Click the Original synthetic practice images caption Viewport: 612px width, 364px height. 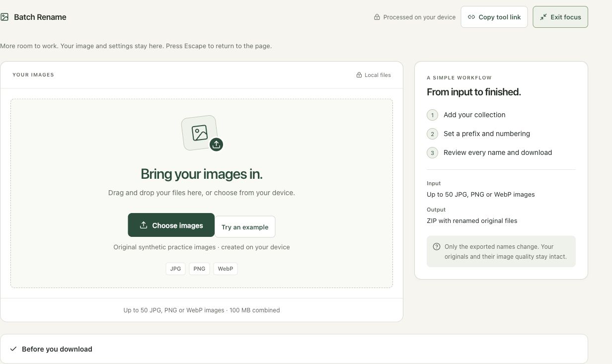coord(202,247)
